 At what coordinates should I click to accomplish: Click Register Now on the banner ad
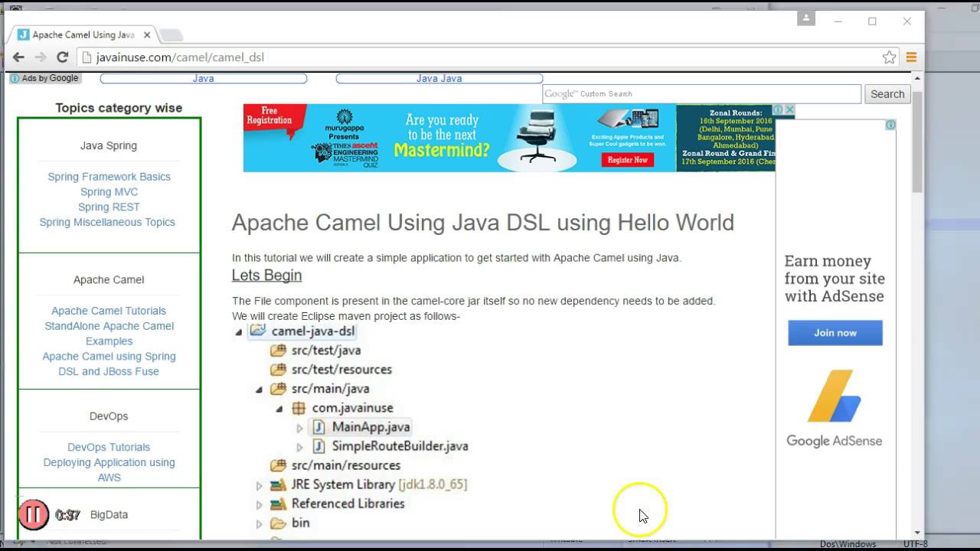(x=628, y=160)
